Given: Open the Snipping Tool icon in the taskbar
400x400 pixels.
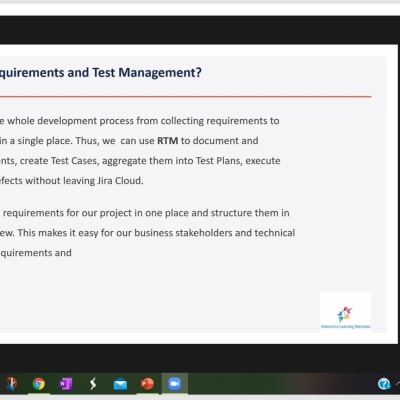Looking at the screenshot, I should [11, 384].
